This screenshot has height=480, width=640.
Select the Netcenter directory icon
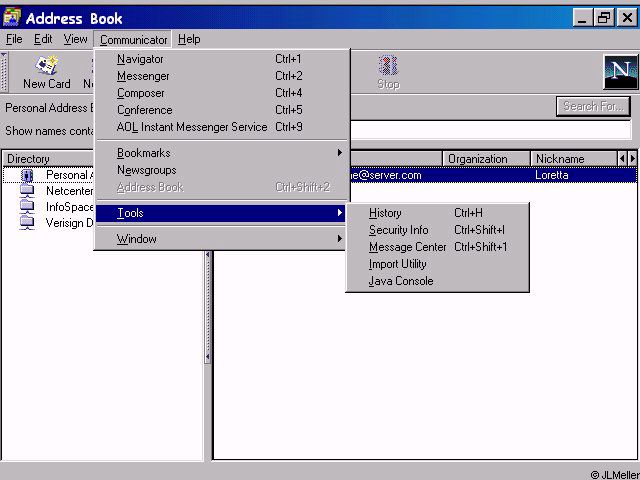pyautogui.click(x=27, y=191)
